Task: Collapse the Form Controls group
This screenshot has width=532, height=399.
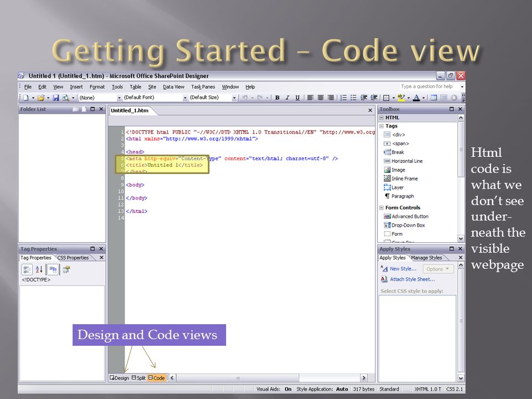Action: 381,208
